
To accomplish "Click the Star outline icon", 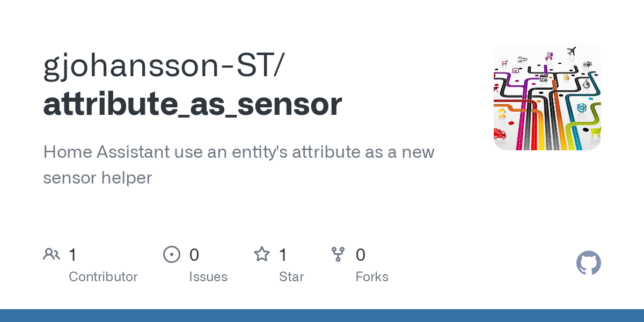I will (x=262, y=254).
